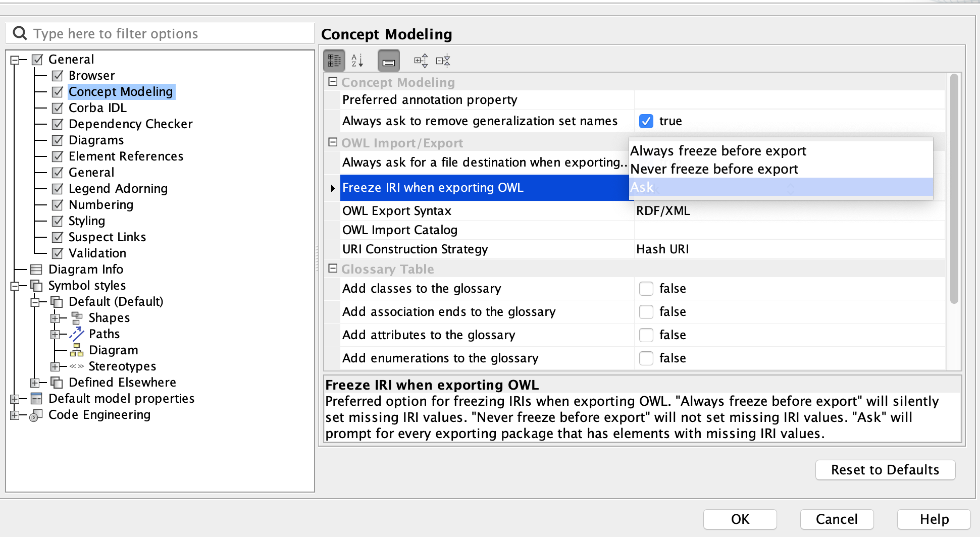Click the search magnifier icon

click(20, 33)
